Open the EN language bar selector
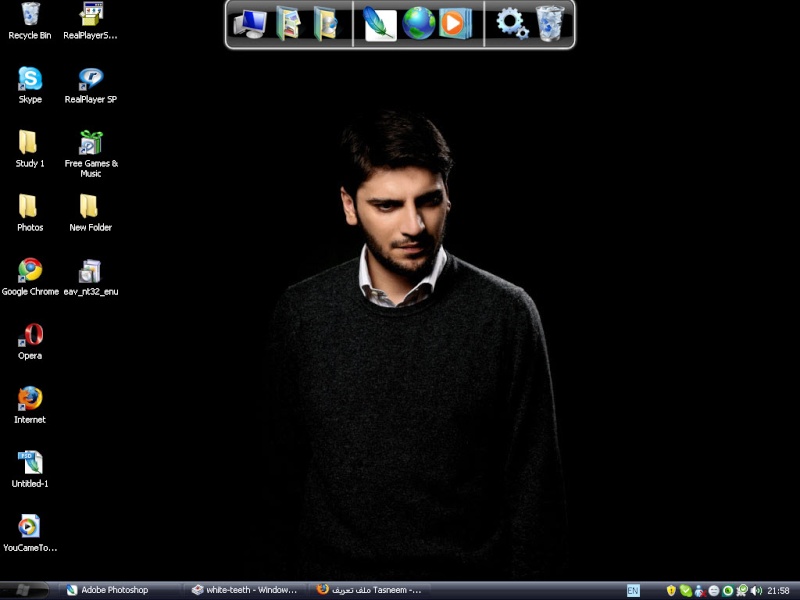Screen dimensions: 800x600 tap(633, 591)
